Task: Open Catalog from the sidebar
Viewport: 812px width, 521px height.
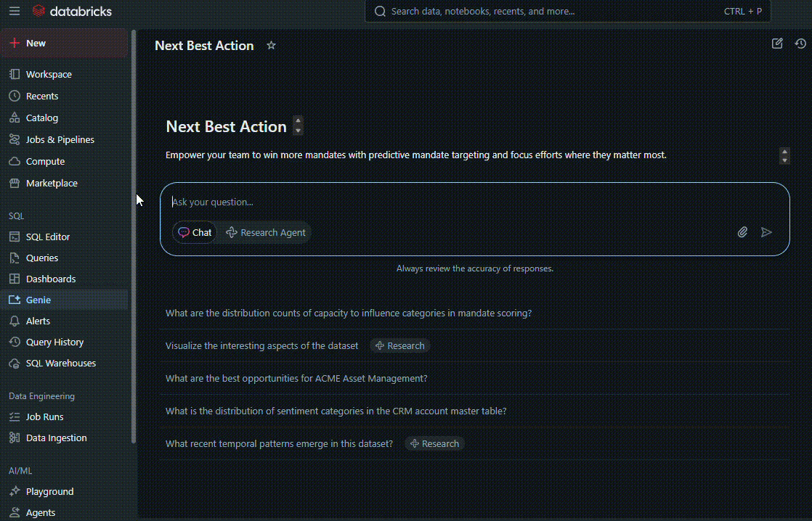Action: 41,118
